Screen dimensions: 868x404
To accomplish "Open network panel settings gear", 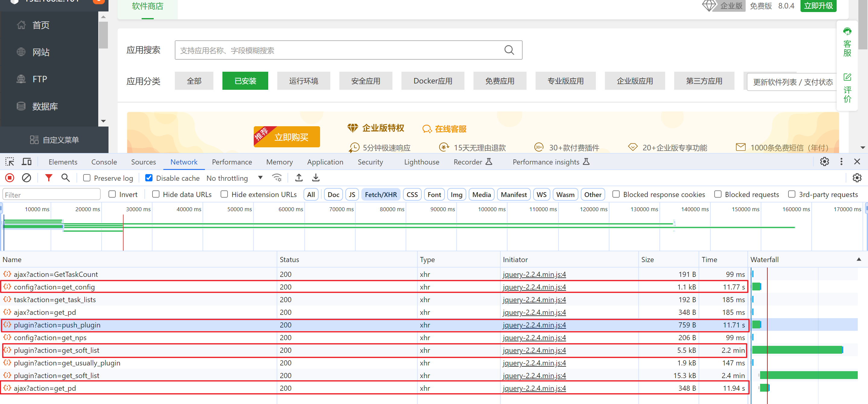I will click(857, 178).
